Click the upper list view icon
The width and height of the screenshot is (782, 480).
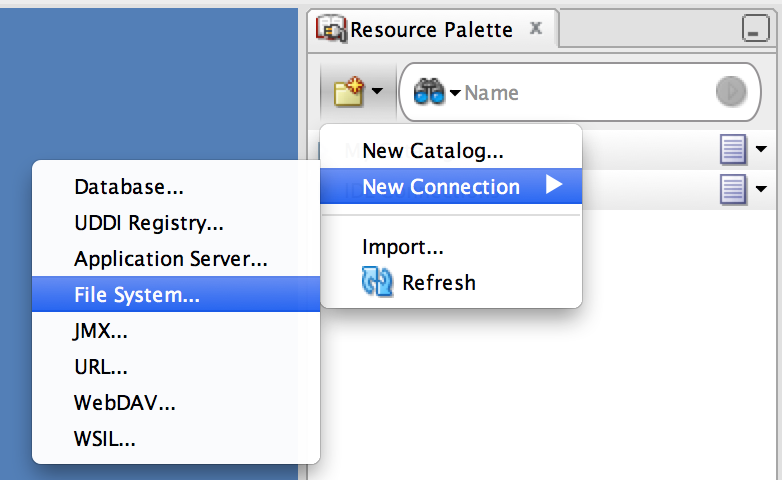(733, 149)
